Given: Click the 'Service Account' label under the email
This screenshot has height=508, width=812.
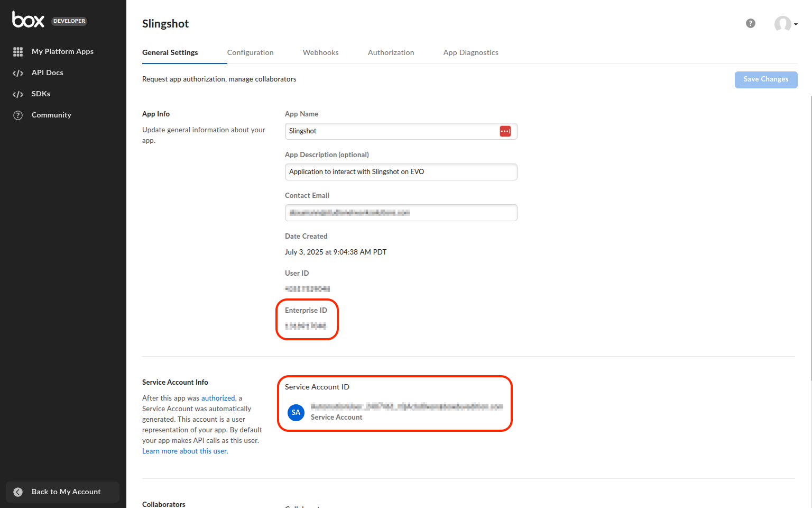Looking at the screenshot, I should click(x=337, y=417).
